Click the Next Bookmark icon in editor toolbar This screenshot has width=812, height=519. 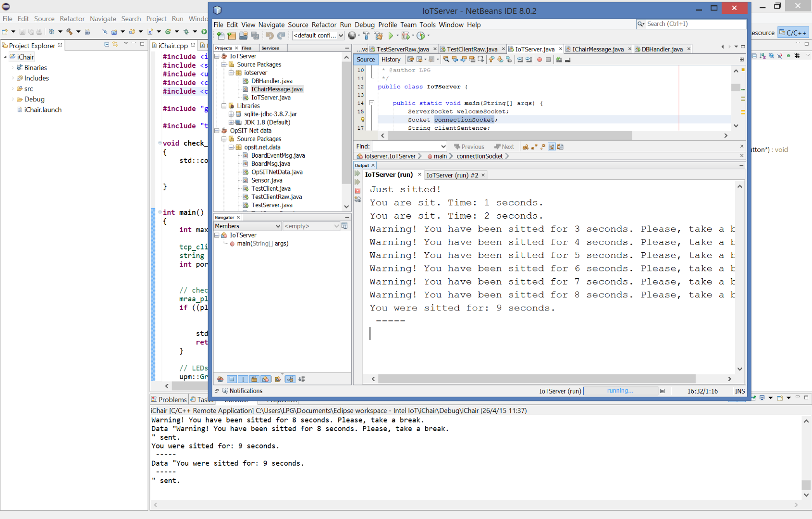[500, 60]
